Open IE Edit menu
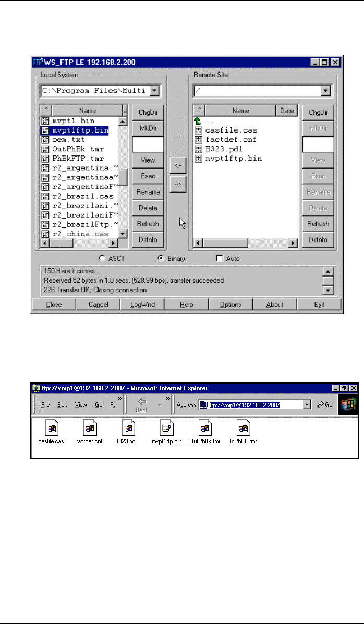This screenshot has width=364, height=624. tap(62, 405)
